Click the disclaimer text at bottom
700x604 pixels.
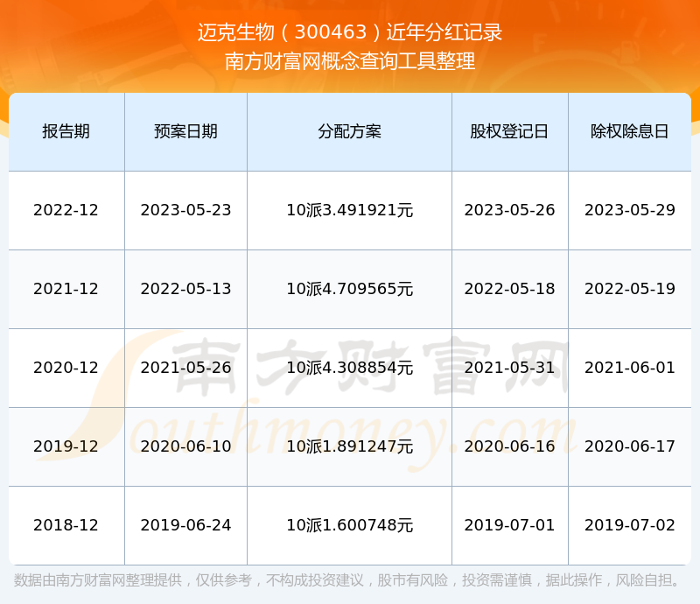(x=347, y=580)
